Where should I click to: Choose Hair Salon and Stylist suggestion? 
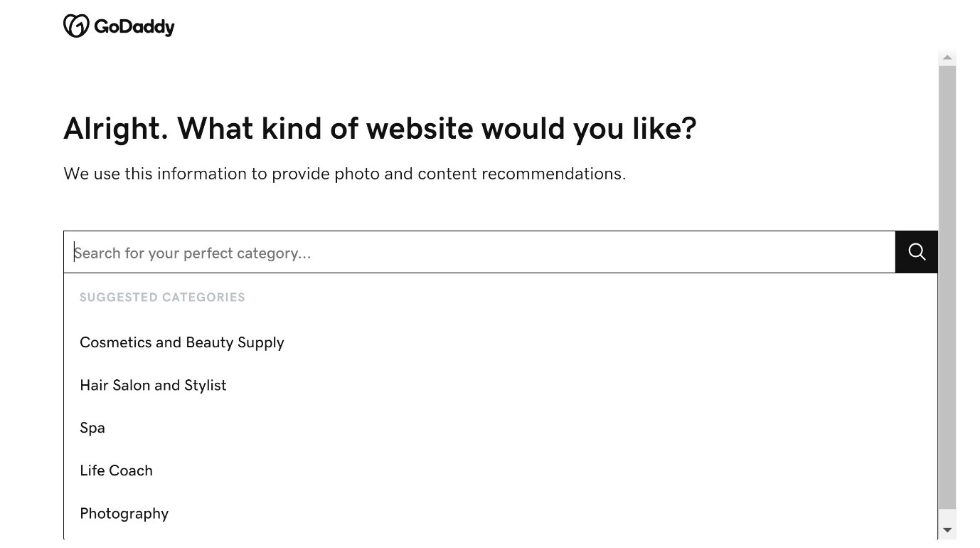click(153, 385)
